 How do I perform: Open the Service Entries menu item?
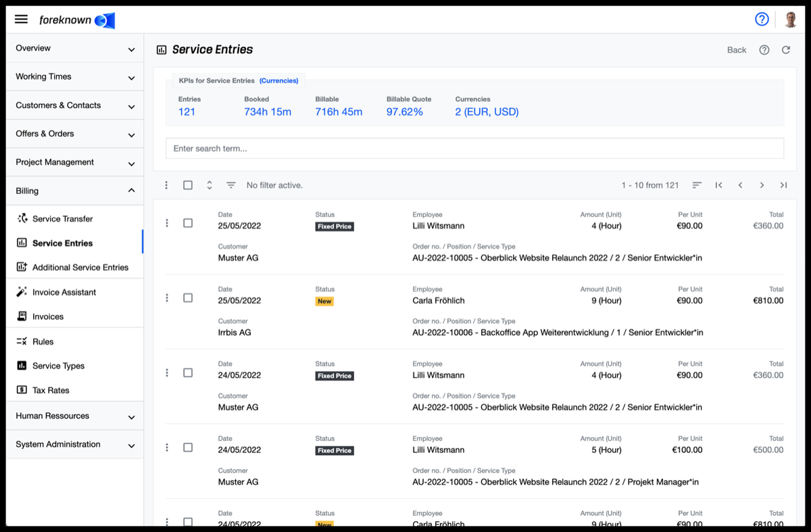tap(74, 243)
